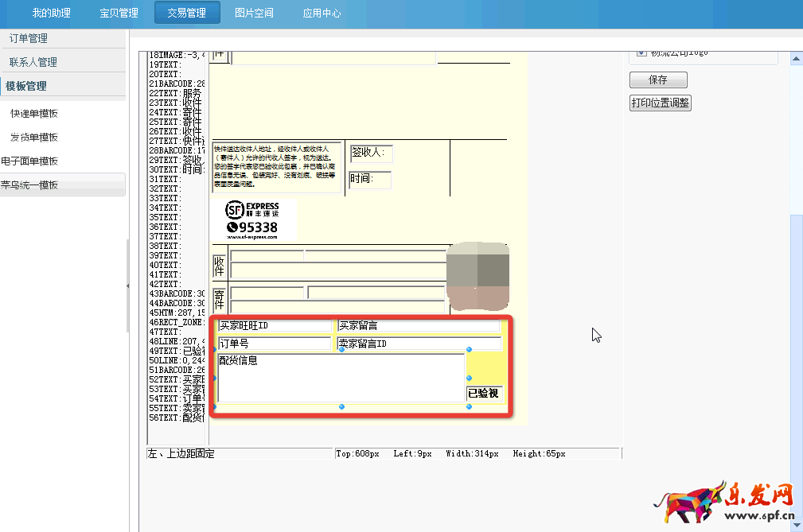The height and width of the screenshot is (532, 803).
Task: Toggle the 物流公司logo checkbox
Action: click(641, 53)
